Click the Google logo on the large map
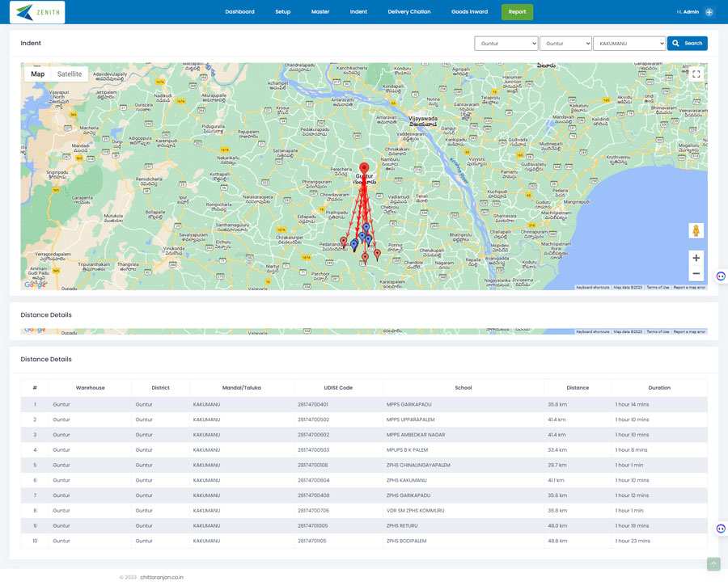This screenshot has height=586, width=728. pyautogui.click(x=35, y=285)
